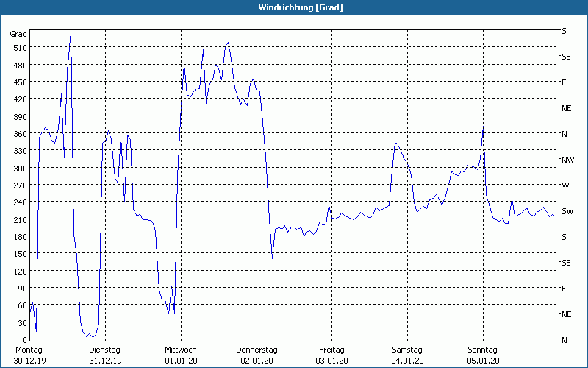This screenshot has height=368, width=588.
Task: Select the Dienstag 31.12.19 date label
Action: click(104, 355)
